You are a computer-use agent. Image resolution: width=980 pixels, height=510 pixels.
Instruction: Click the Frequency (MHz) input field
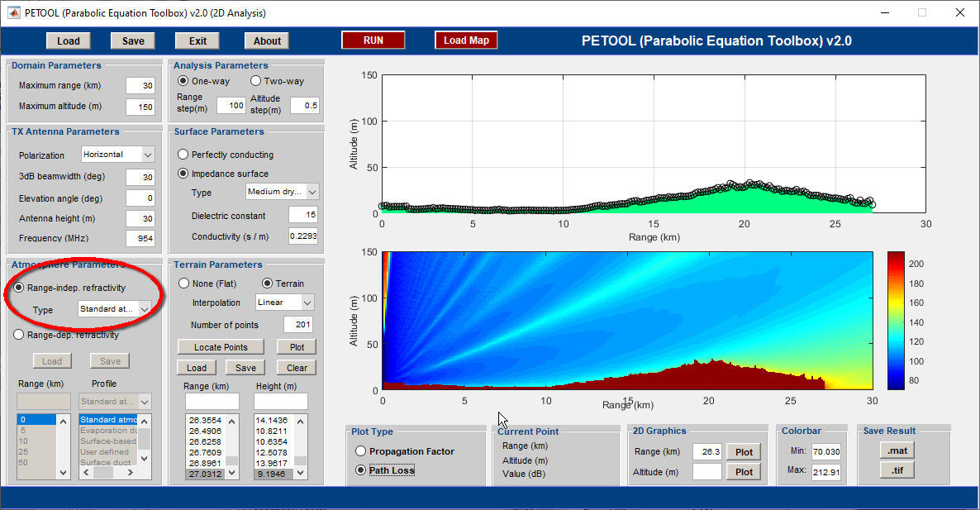140,238
